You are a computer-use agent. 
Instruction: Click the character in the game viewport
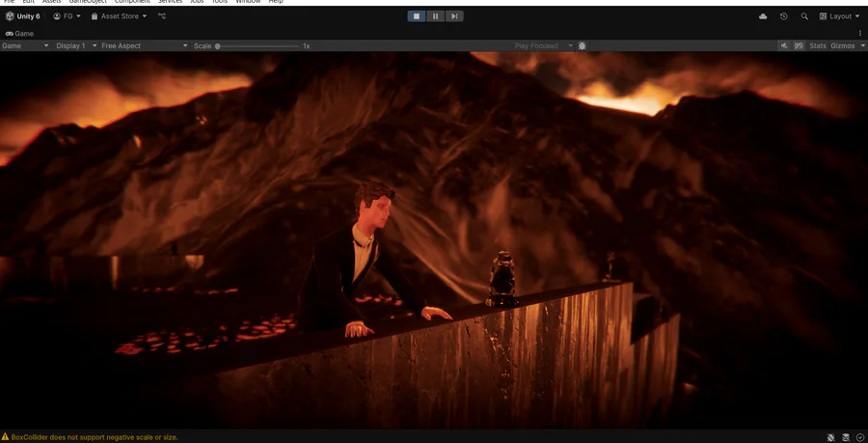click(x=366, y=261)
